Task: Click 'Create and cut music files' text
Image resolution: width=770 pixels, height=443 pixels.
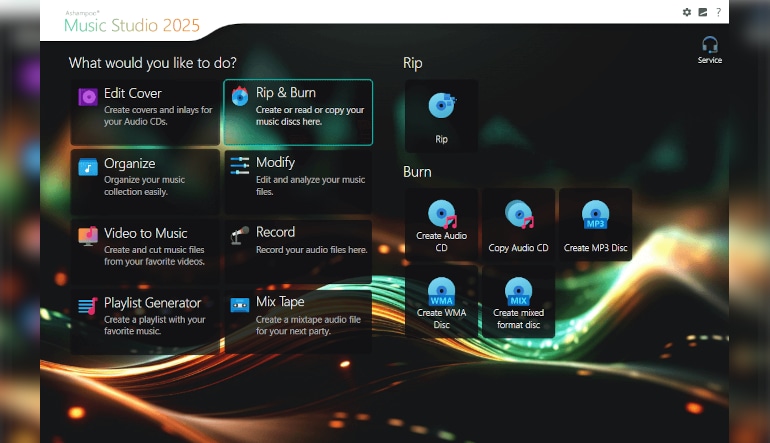Action: (x=154, y=256)
